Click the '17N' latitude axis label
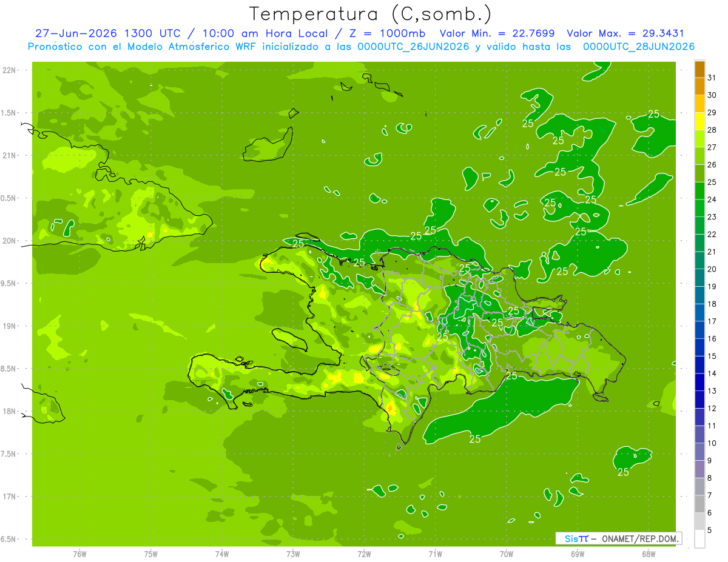The width and height of the screenshot is (728, 562). pyautogui.click(x=10, y=497)
